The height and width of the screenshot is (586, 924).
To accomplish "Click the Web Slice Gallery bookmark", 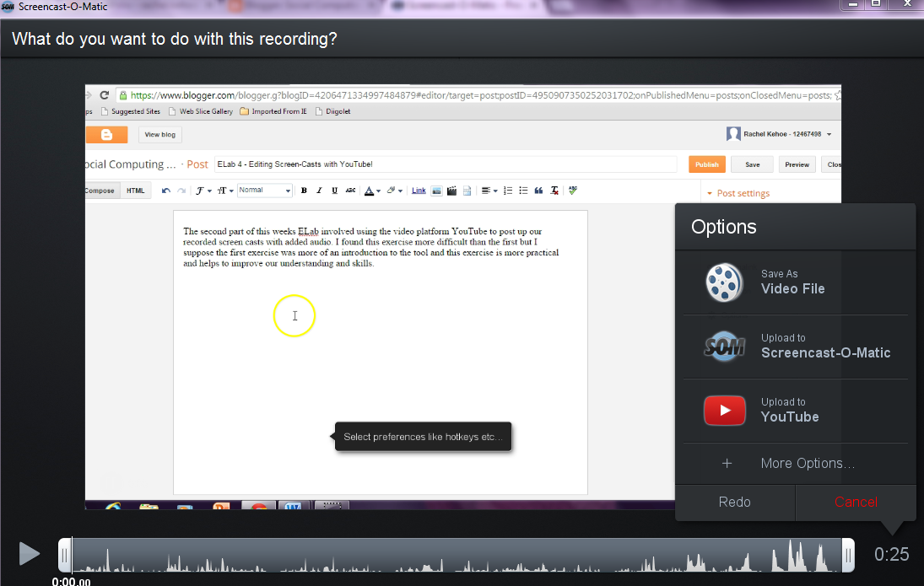I will 200,111.
